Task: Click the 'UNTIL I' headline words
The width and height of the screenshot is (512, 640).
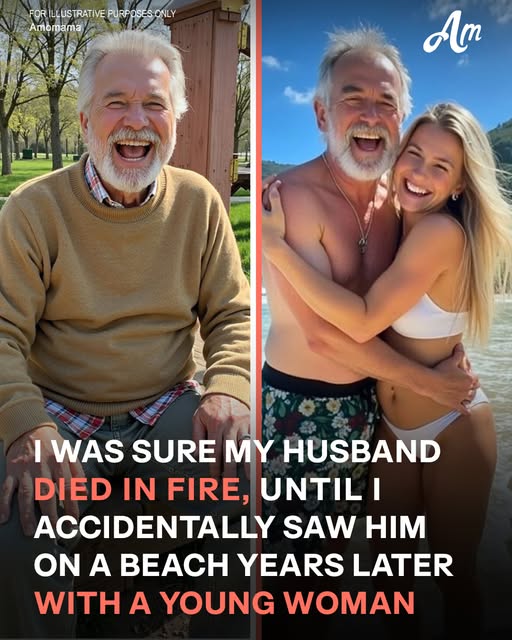Action: [x=320, y=489]
